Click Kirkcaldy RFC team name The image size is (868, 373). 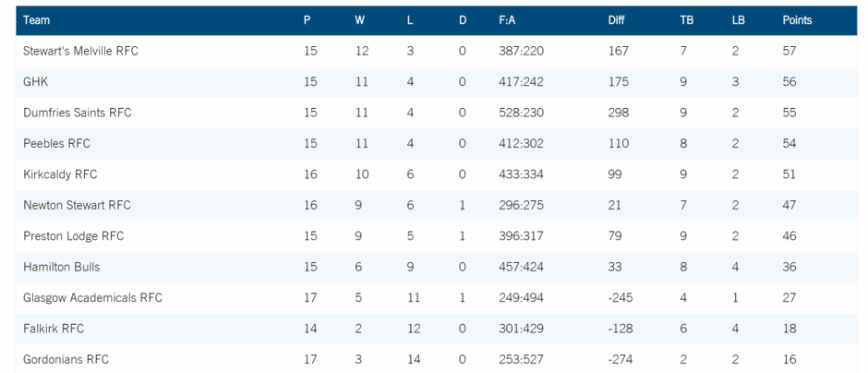(x=60, y=174)
